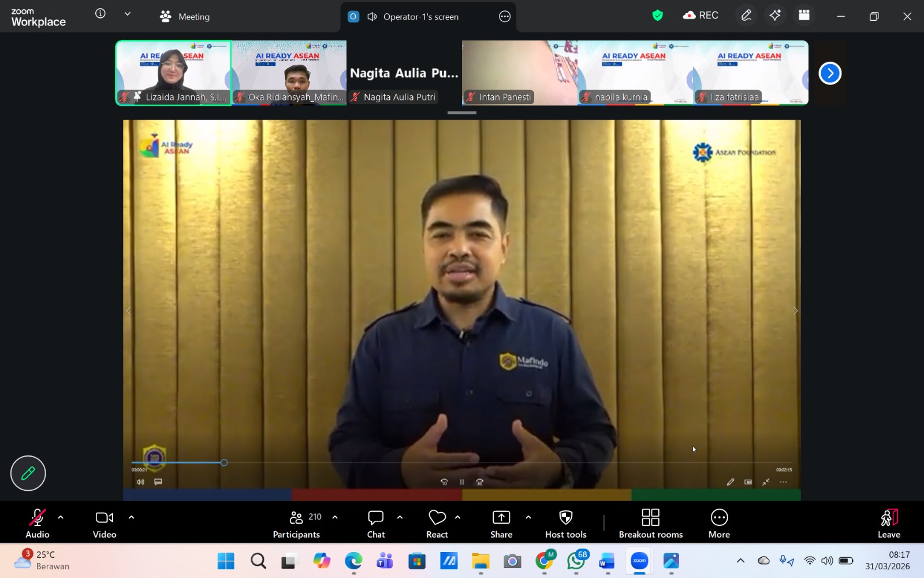Click the floating green annotate pencil button

click(28, 473)
